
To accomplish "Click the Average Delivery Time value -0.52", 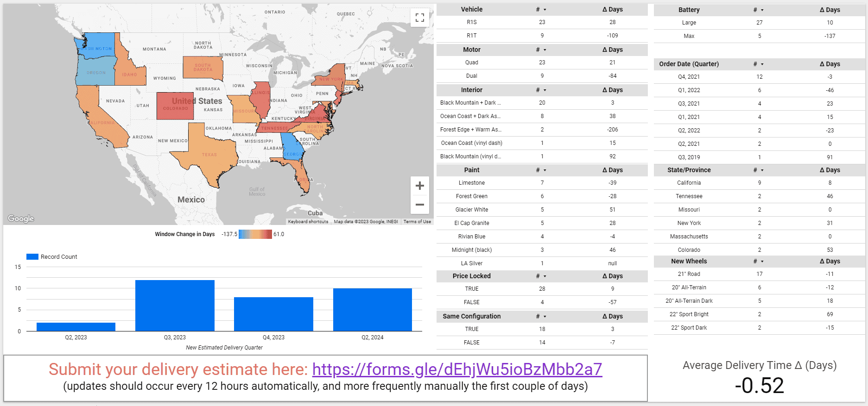I will [x=760, y=386].
